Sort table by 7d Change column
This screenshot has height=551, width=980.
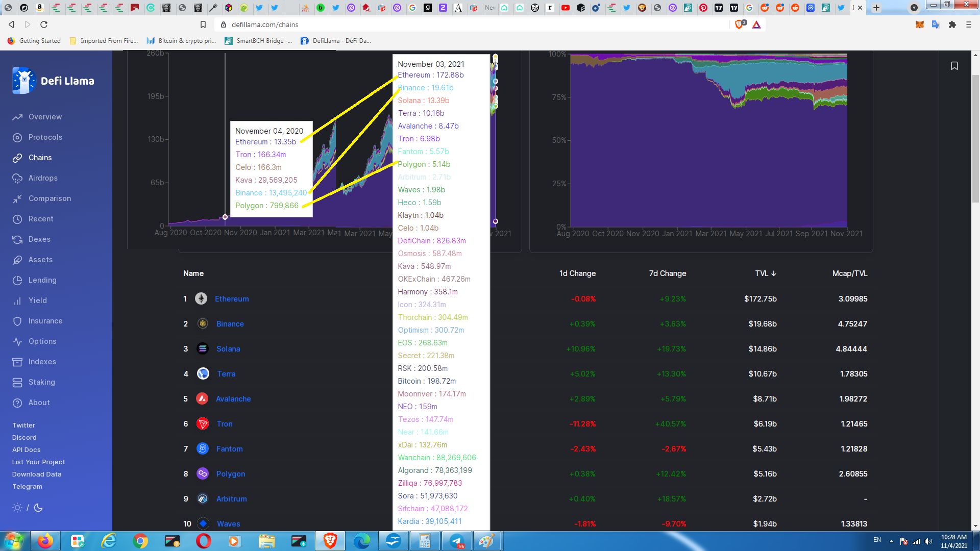coord(668,273)
